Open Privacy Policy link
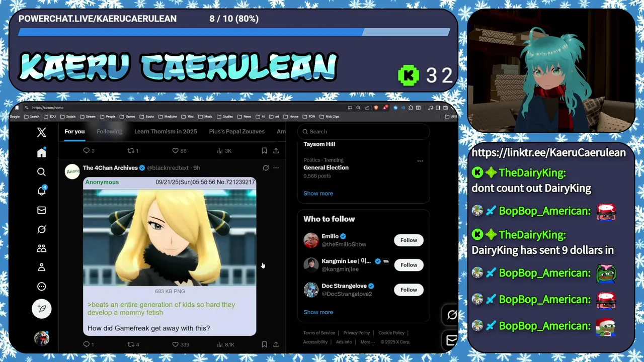Screen dimensions: 644x362 pyautogui.click(x=357, y=333)
